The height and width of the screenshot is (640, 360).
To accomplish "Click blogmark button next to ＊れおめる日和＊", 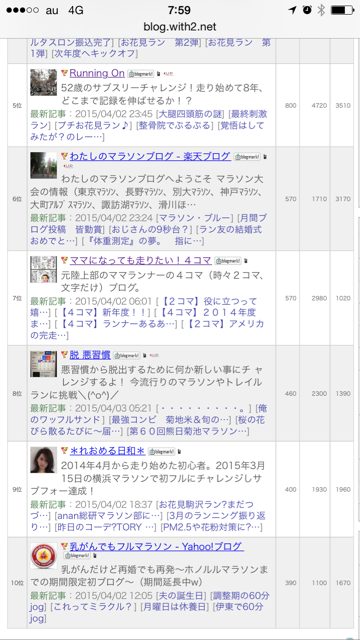I will click(162, 451).
